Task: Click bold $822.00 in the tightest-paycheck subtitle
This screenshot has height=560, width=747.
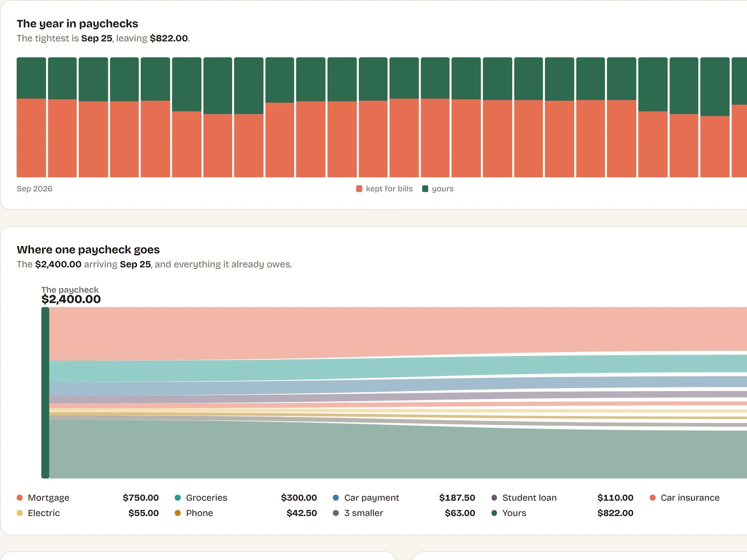Action: [x=169, y=38]
